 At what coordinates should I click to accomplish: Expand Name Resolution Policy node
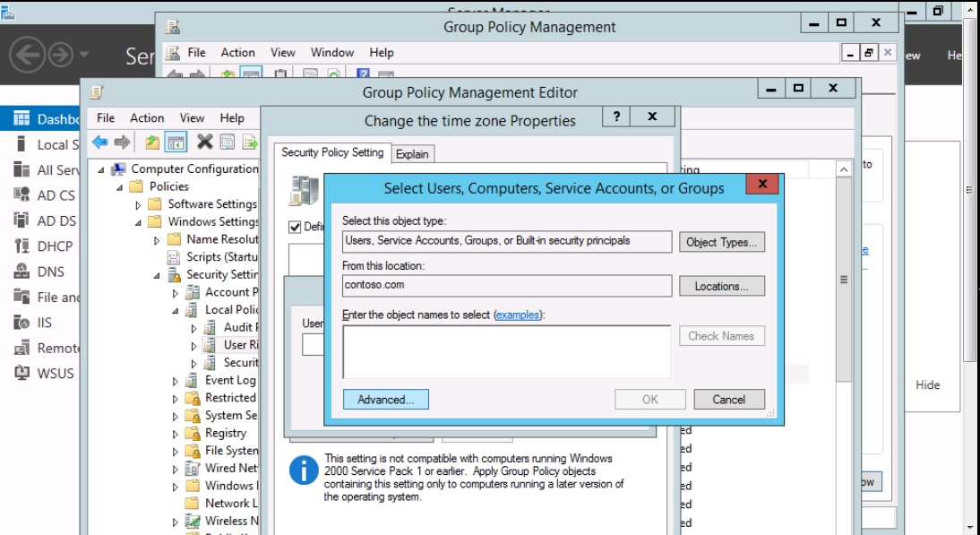[x=157, y=240]
